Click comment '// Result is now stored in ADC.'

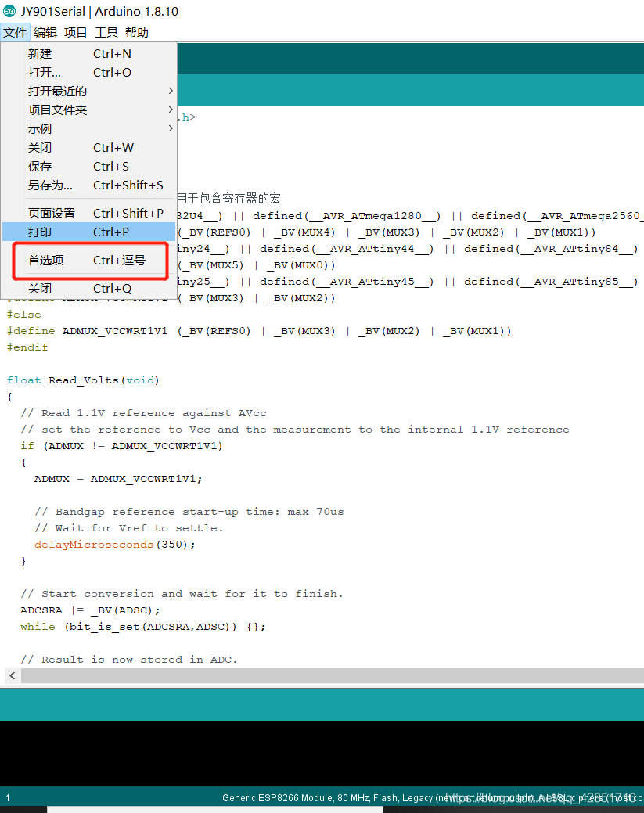coord(129,660)
